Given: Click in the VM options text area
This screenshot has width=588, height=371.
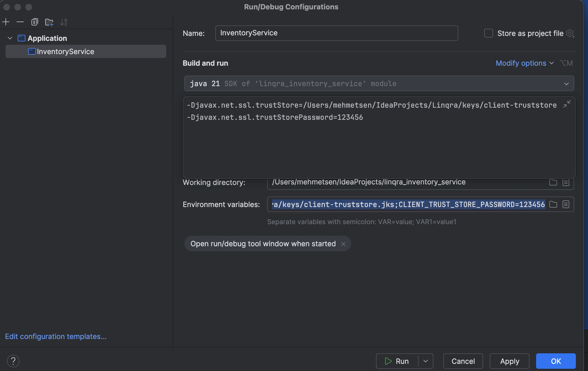Looking at the screenshot, I should [x=379, y=137].
